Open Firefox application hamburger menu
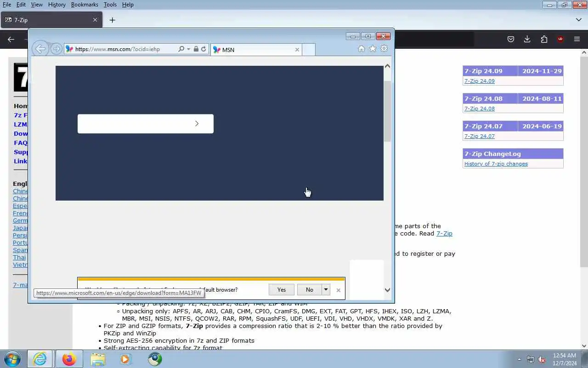The height and width of the screenshot is (368, 588). (x=577, y=40)
